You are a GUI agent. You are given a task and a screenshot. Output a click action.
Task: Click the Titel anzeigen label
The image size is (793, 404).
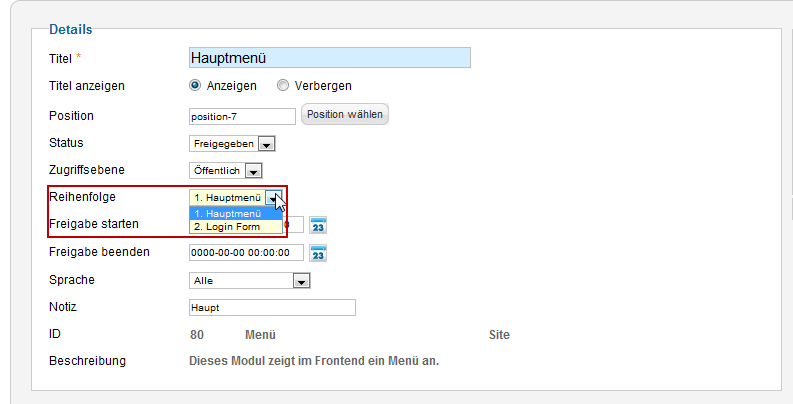86,86
